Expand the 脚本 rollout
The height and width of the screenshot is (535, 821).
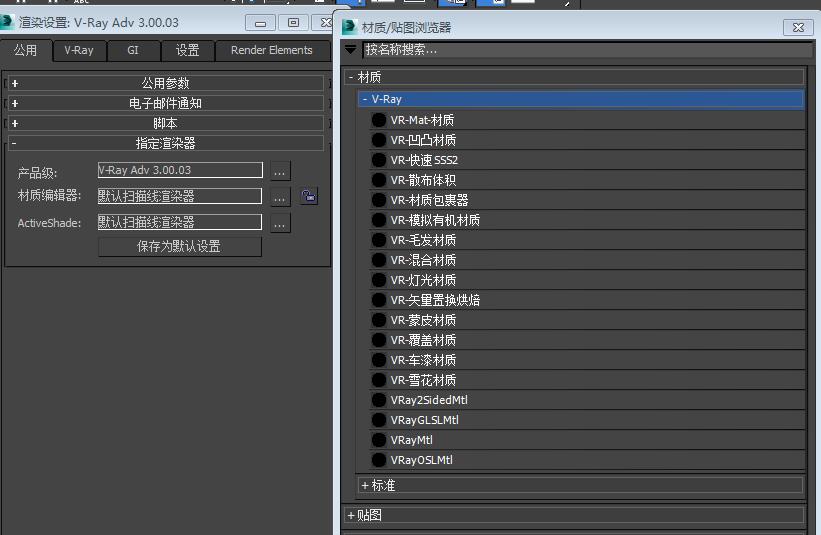tap(165, 123)
